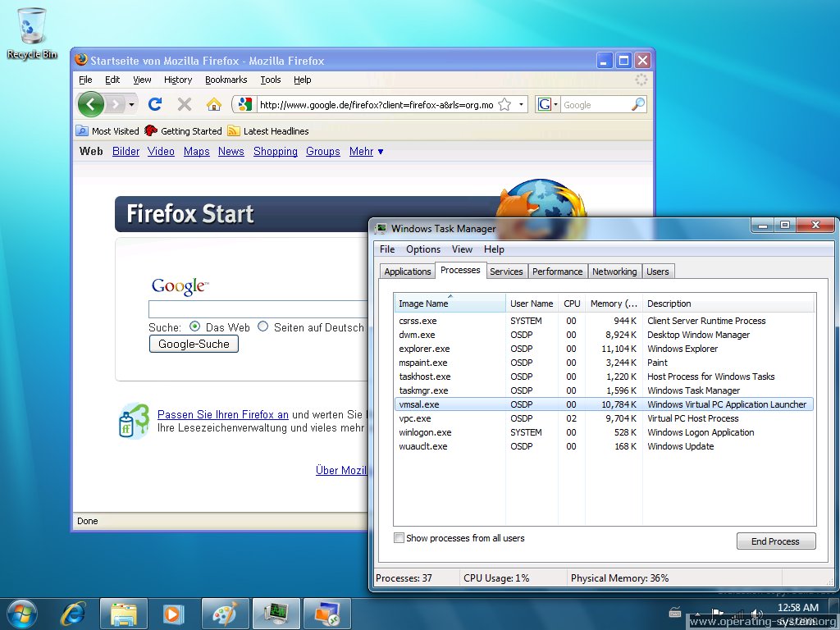Click the Action Center flag tray icon
This screenshot has width=840, height=630.
717,614
